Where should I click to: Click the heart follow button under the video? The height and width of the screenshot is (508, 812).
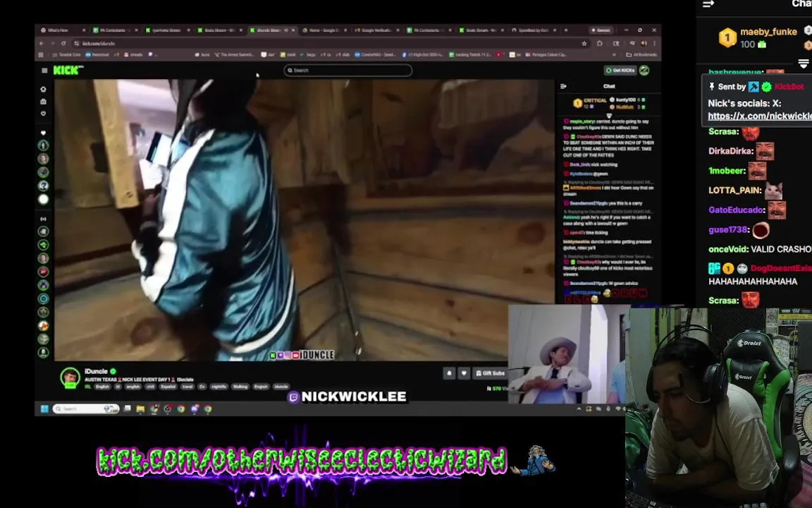pyautogui.click(x=464, y=373)
